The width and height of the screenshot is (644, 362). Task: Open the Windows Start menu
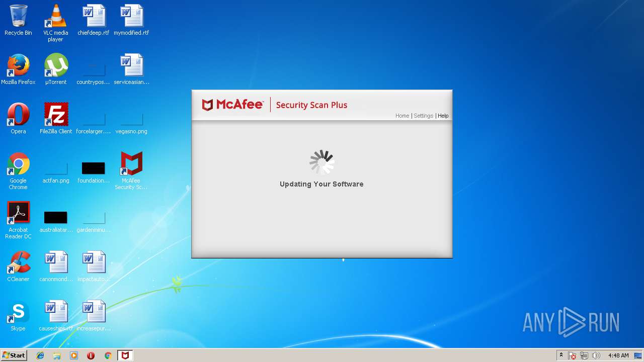pos(14,355)
